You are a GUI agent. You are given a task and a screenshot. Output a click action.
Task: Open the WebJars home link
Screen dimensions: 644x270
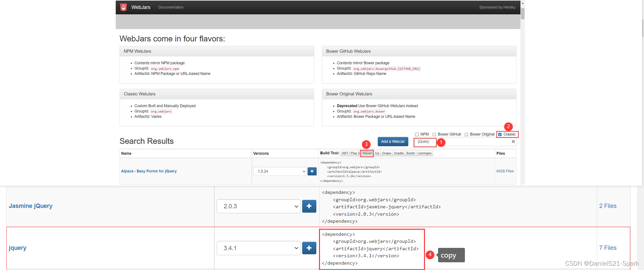point(141,7)
